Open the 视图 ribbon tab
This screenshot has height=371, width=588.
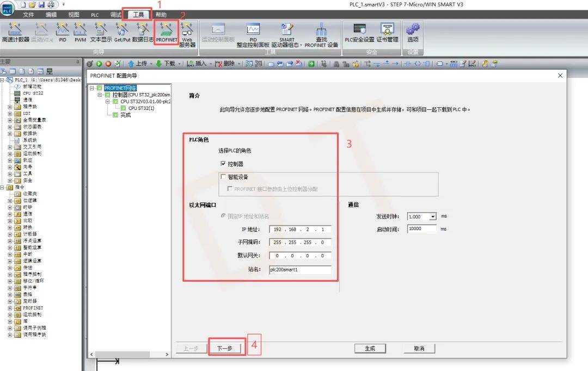pyautogui.click(x=73, y=15)
